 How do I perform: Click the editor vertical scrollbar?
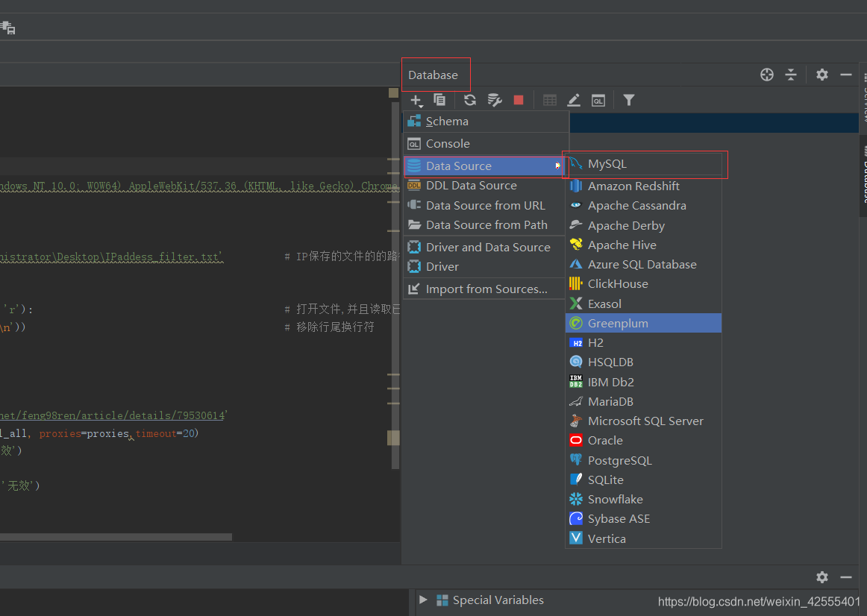pyautogui.click(x=395, y=285)
